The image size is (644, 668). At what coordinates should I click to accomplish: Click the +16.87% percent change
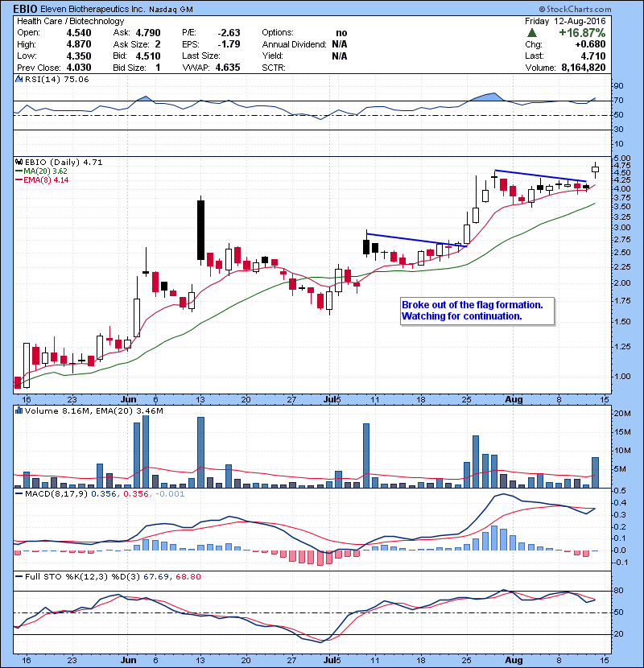click(x=582, y=33)
